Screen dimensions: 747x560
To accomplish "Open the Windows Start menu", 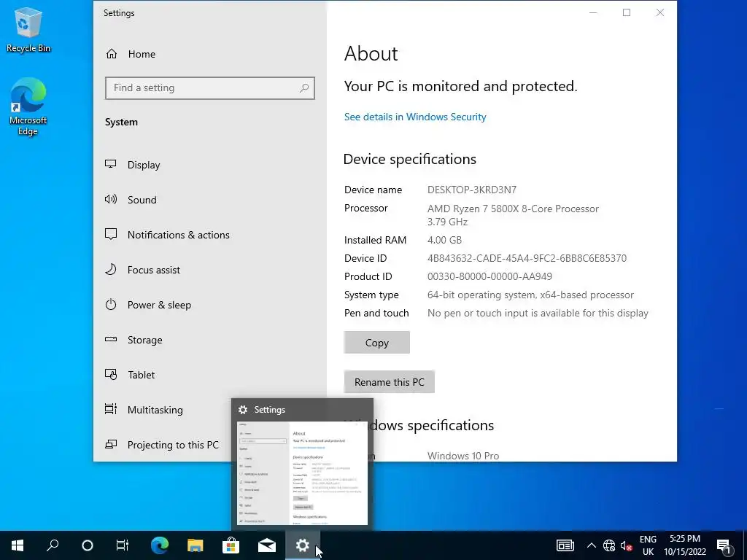I will click(x=18, y=545).
